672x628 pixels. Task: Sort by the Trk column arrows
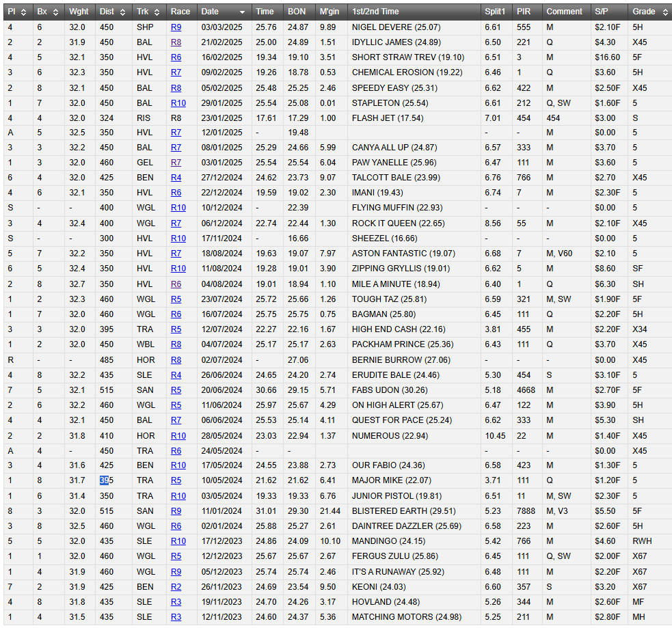click(x=157, y=12)
